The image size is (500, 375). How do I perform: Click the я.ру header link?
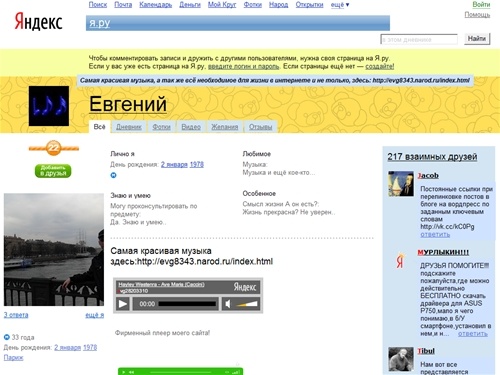[100, 23]
